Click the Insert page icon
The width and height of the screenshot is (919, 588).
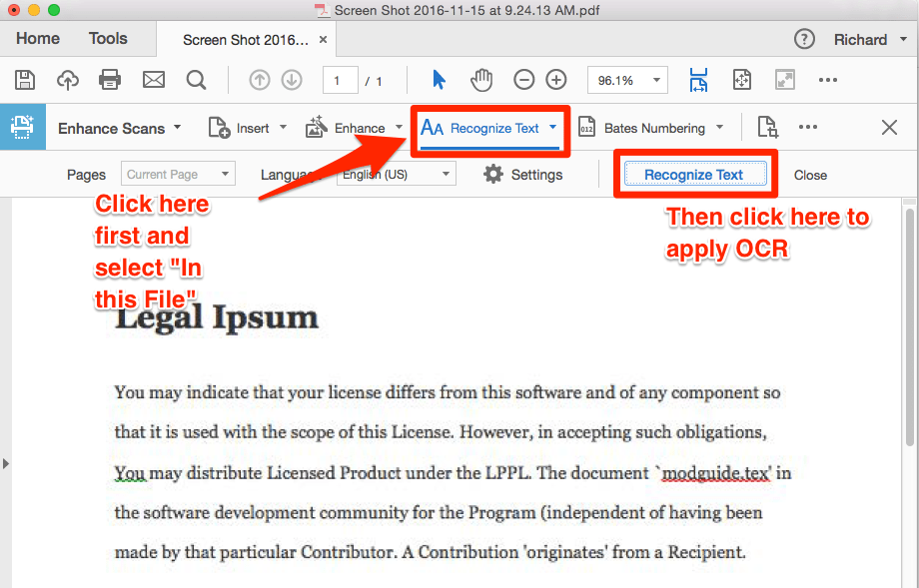[x=219, y=127]
